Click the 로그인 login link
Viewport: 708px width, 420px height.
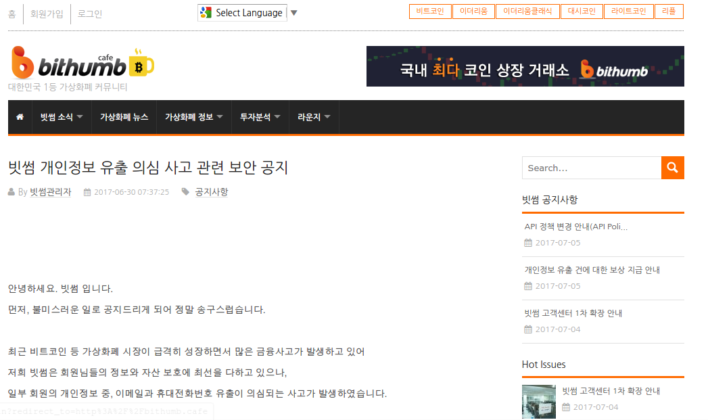(90, 14)
